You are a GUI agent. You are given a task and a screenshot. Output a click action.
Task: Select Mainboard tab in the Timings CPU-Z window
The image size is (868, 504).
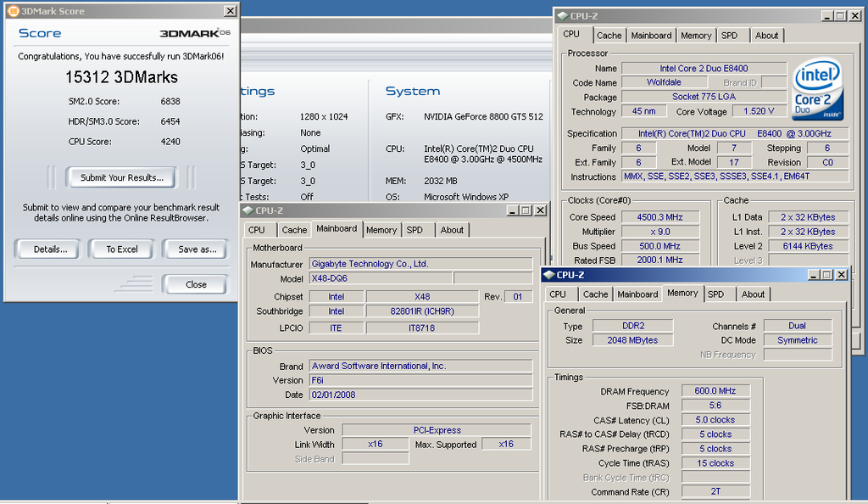[637, 294]
